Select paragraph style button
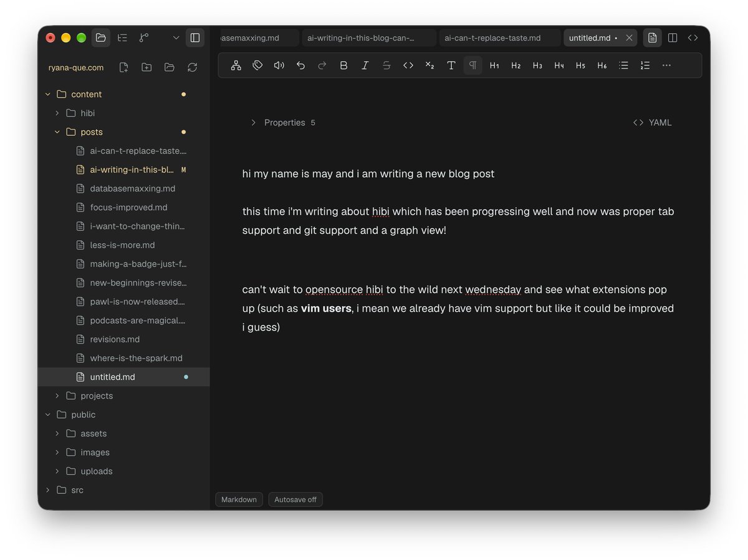 click(x=472, y=65)
